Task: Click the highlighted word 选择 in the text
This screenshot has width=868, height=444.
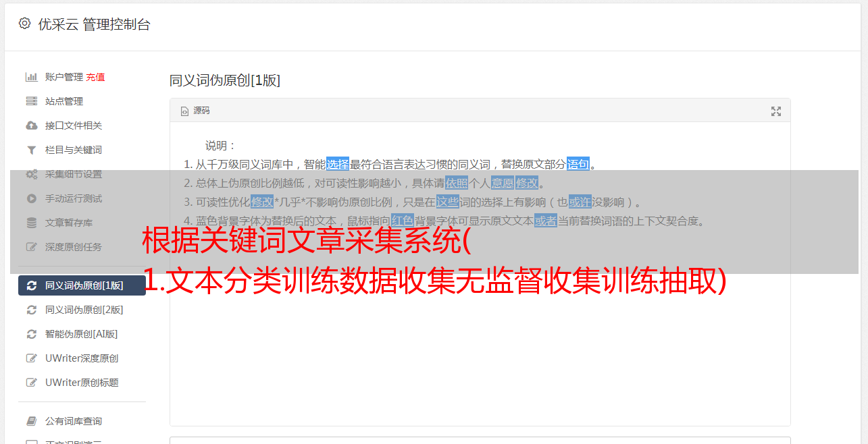Action: [x=338, y=164]
